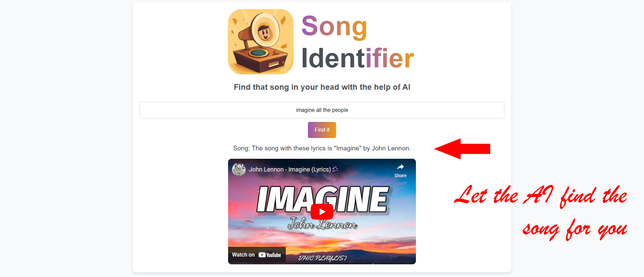Image resolution: width=644 pixels, height=277 pixels.
Task: Open the 'John Lennon - Imagine (Lyrics)' title link
Action: [290, 169]
